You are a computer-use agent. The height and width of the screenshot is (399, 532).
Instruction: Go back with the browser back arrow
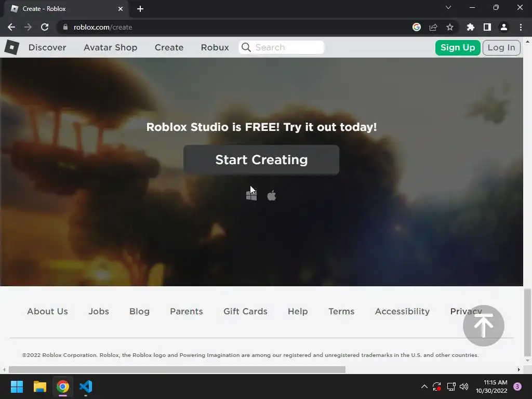click(11, 27)
